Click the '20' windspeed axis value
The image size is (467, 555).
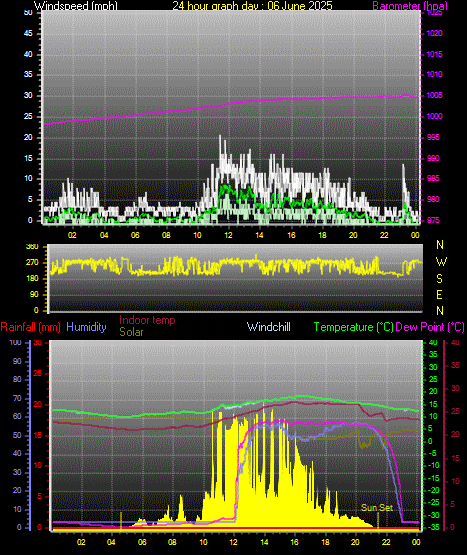[x=28, y=137]
